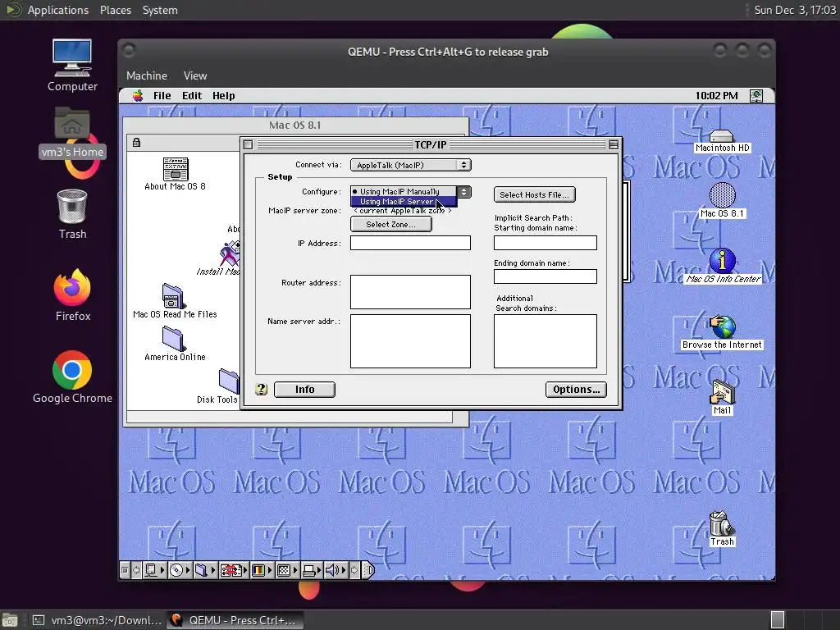
Task: Click the Router address field
Action: (x=410, y=292)
